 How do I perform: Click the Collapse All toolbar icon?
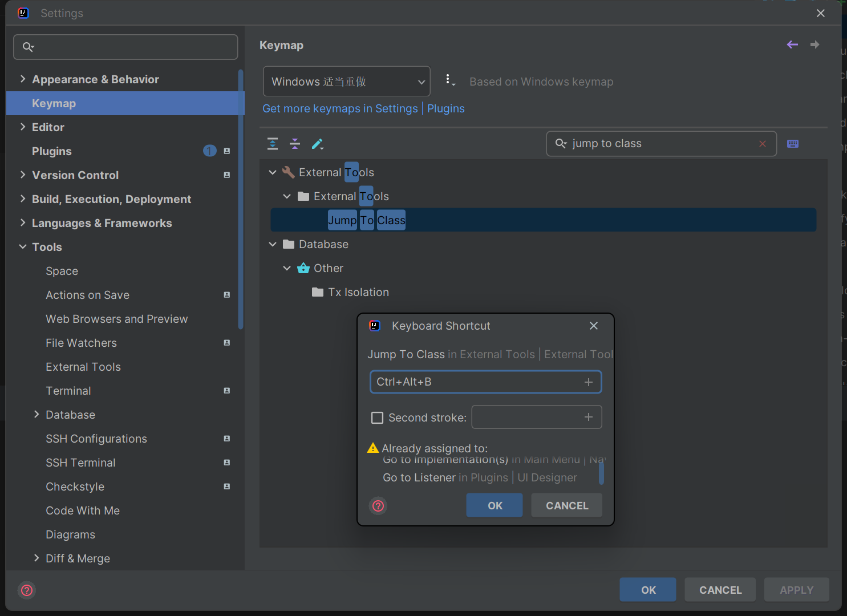click(295, 144)
